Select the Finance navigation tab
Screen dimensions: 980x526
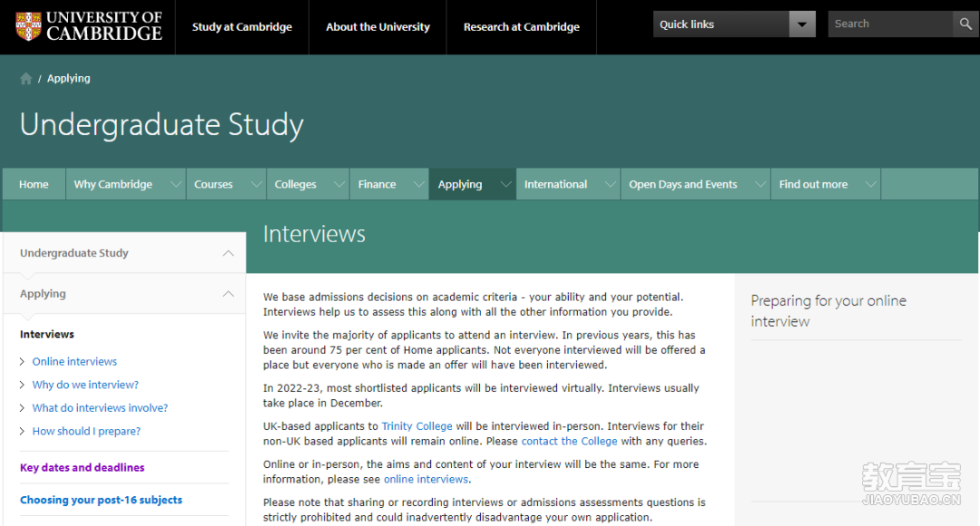pyautogui.click(x=377, y=184)
